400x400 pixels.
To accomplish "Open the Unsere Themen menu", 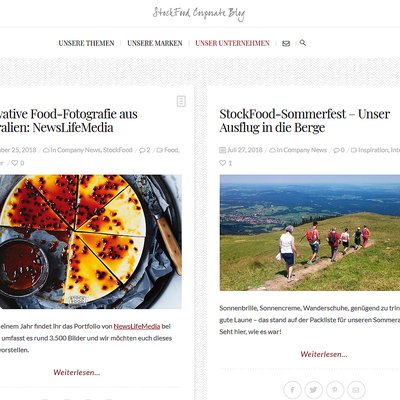I will tap(86, 43).
